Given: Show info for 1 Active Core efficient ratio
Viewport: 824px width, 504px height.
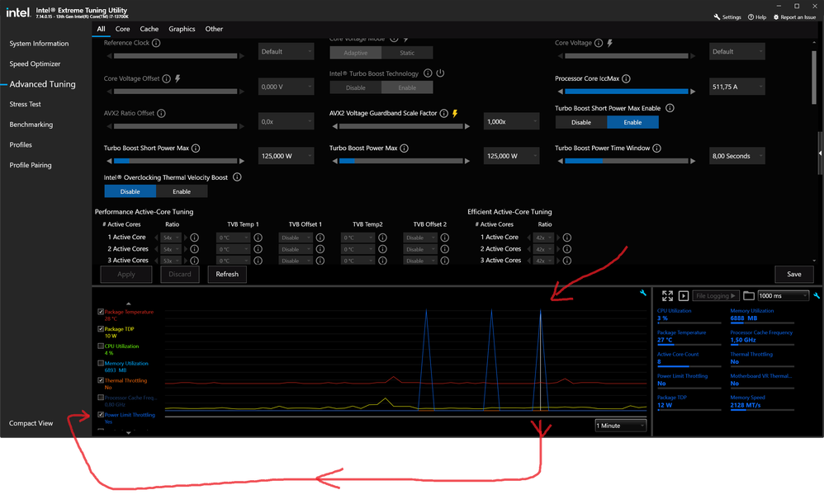Looking at the screenshot, I should tap(567, 238).
